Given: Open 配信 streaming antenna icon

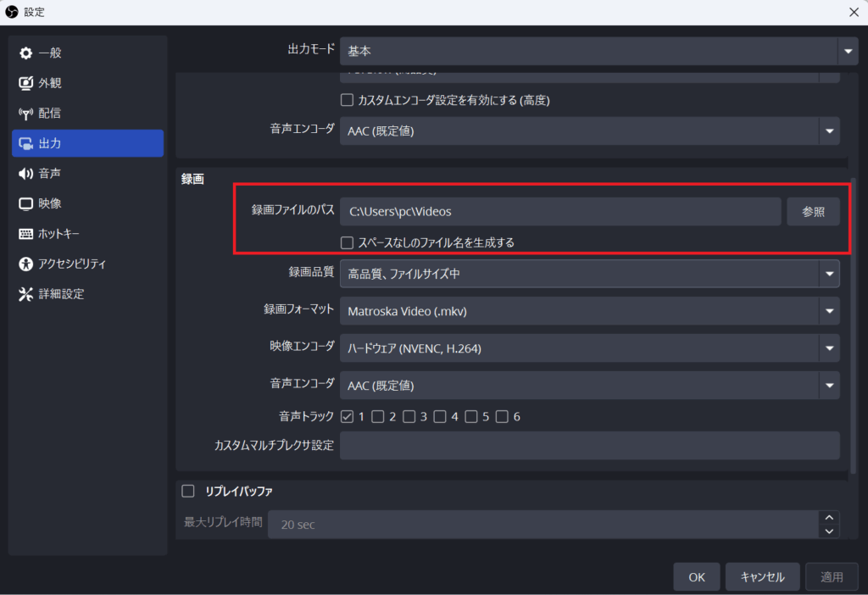Looking at the screenshot, I should [25, 114].
